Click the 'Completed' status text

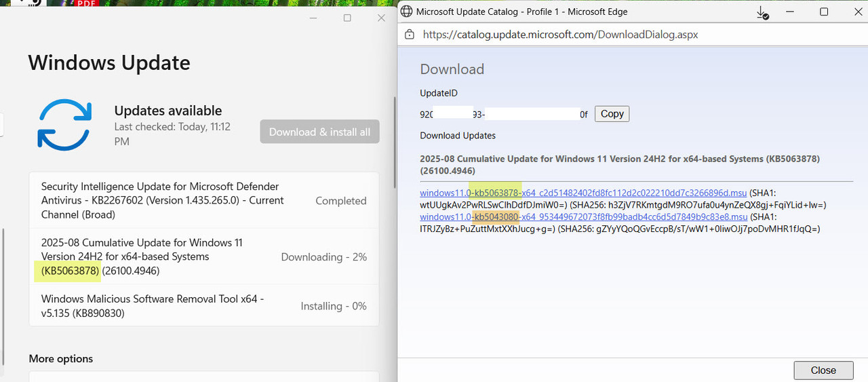341,201
